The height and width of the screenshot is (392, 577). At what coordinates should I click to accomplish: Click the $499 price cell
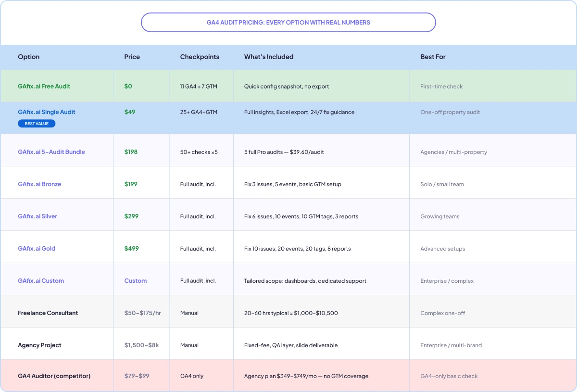(131, 249)
